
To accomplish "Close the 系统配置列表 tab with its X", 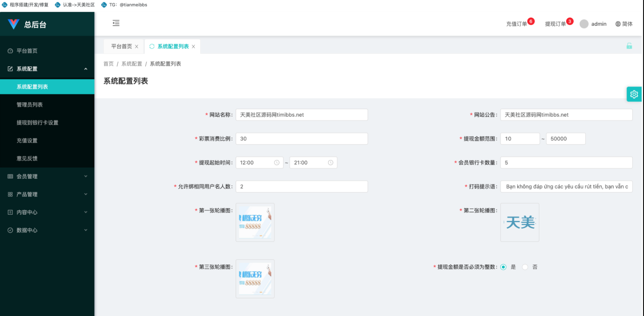I will tap(193, 47).
